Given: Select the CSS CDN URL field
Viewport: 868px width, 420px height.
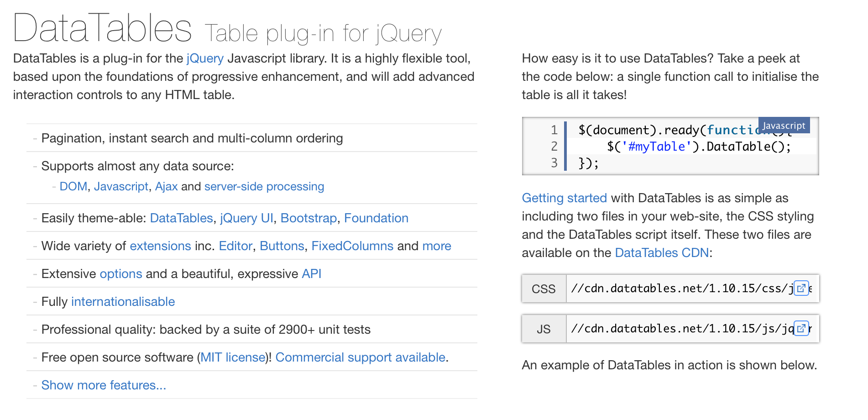Looking at the screenshot, I should tap(680, 289).
